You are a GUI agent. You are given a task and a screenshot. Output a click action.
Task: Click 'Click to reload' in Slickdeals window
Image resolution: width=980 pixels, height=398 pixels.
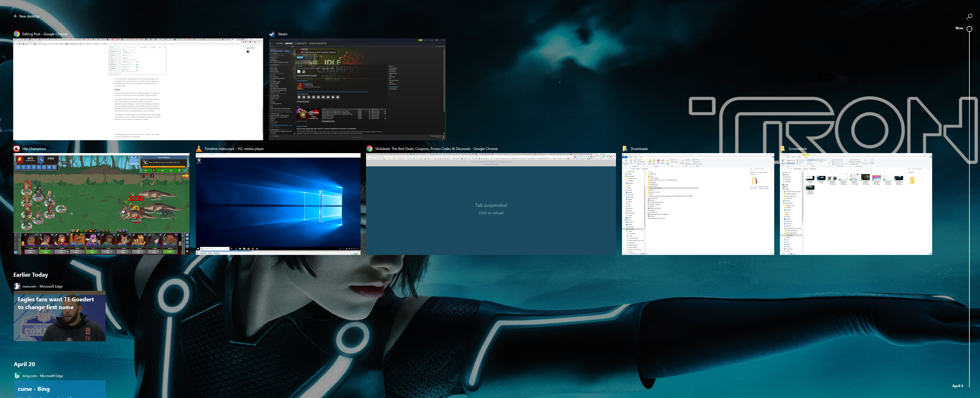[491, 213]
